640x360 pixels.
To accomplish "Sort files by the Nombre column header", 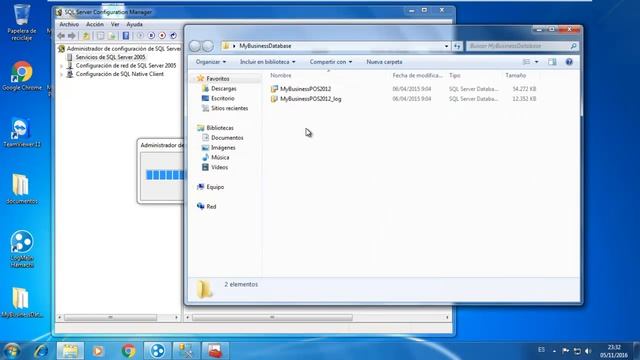I will 281,76.
